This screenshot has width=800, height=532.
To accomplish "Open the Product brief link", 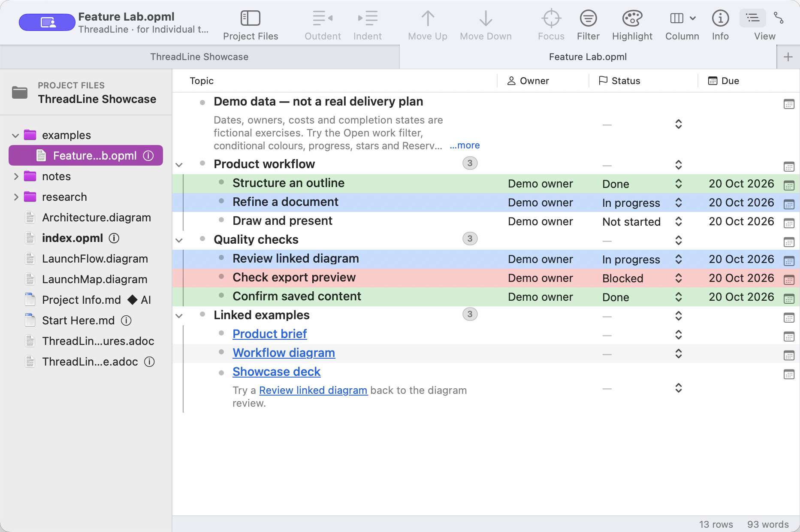I will (x=270, y=334).
